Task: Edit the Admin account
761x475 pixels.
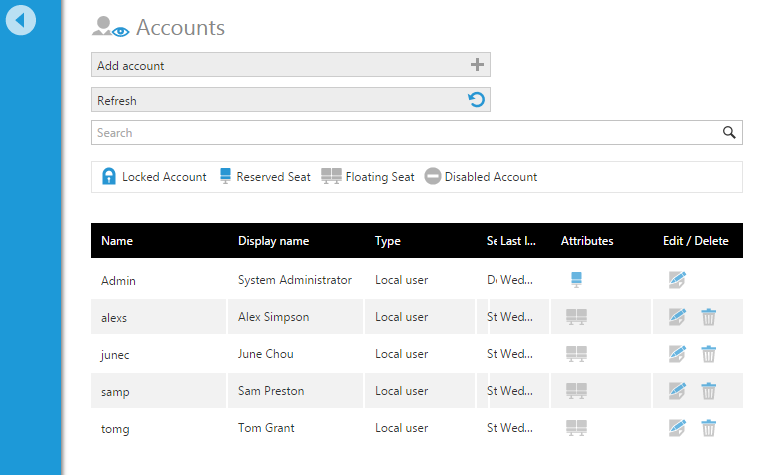Action: [x=677, y=281]
